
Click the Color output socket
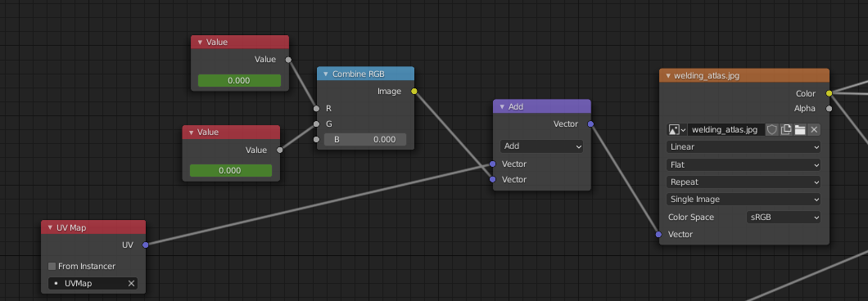pos(829,93)
